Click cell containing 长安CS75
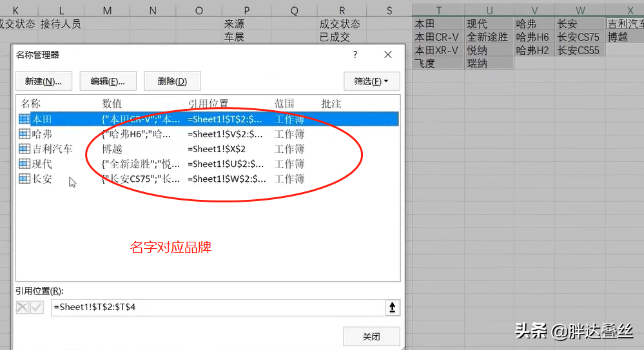This screenshot has height=350, width=644. click(x=580, y=37)
